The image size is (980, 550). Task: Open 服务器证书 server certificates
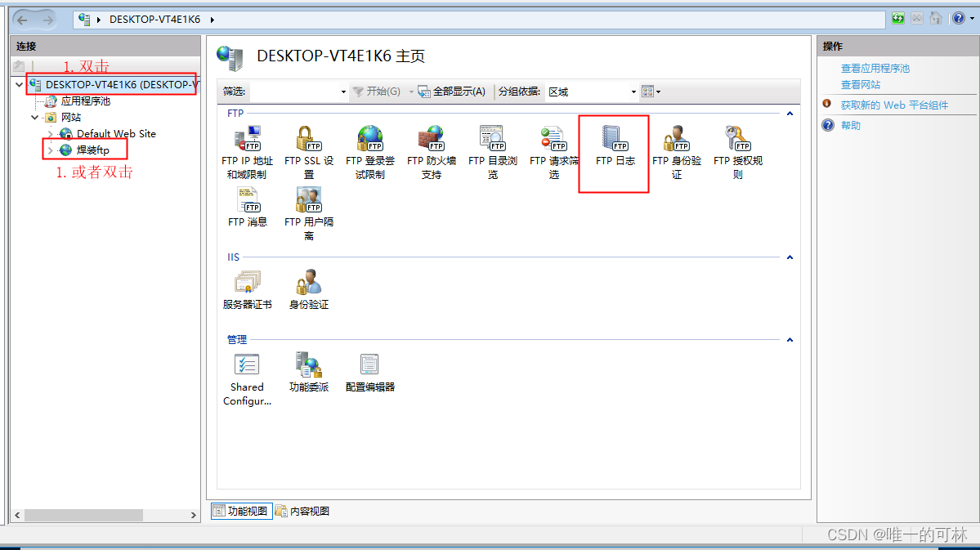tap(248, 290)
